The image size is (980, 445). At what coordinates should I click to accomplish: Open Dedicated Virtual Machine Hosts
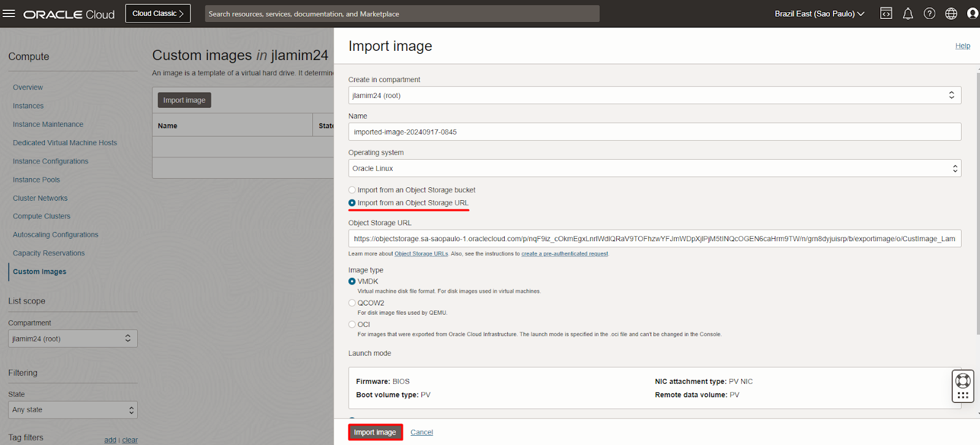65,143
